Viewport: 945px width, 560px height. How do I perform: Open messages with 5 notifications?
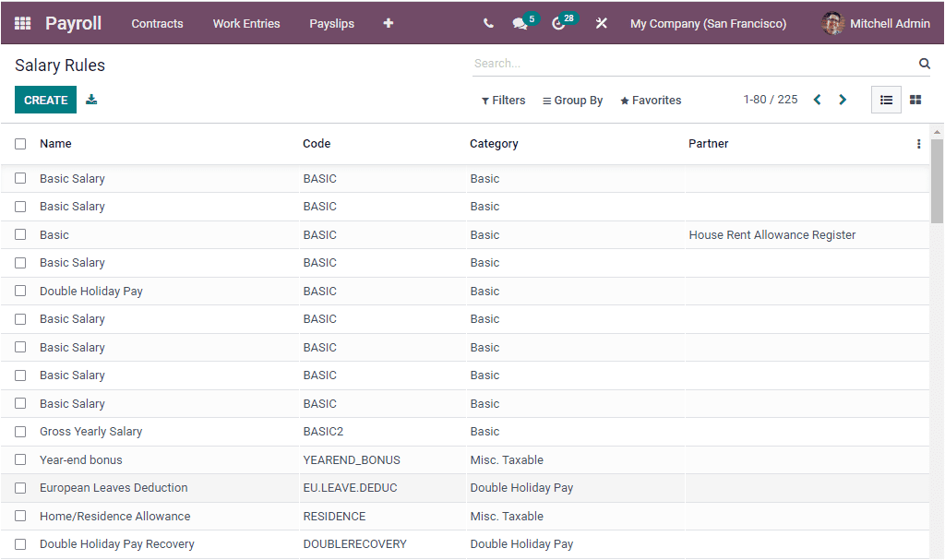521,23
